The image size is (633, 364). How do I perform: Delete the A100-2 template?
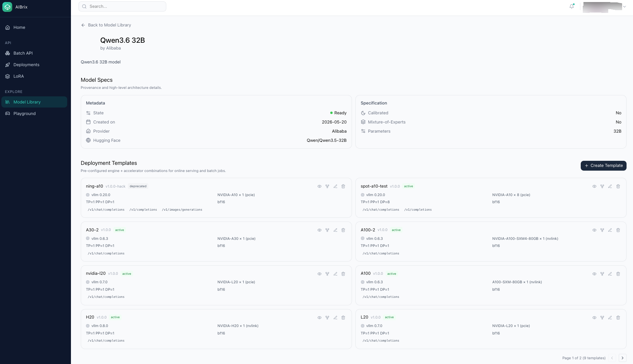[618, 230]
